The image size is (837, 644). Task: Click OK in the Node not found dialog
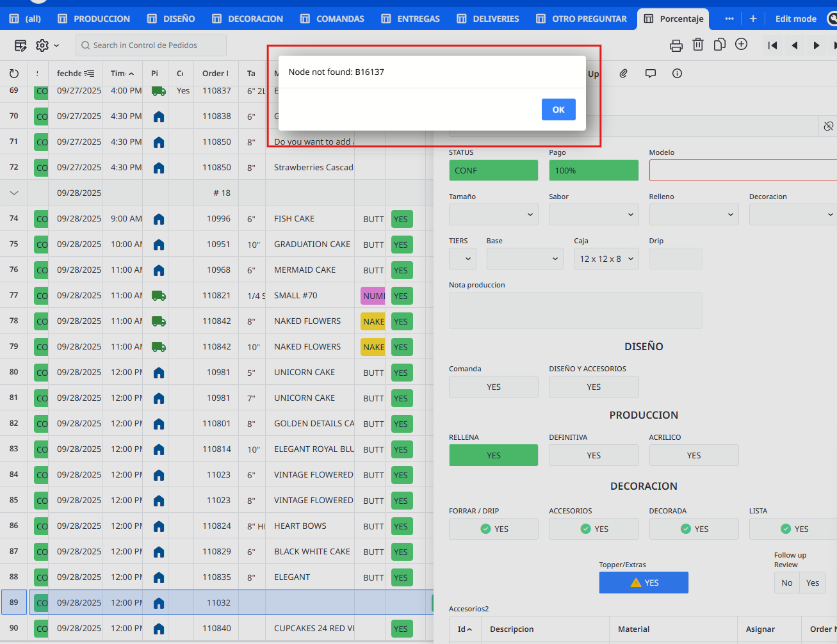coord(558,109)
